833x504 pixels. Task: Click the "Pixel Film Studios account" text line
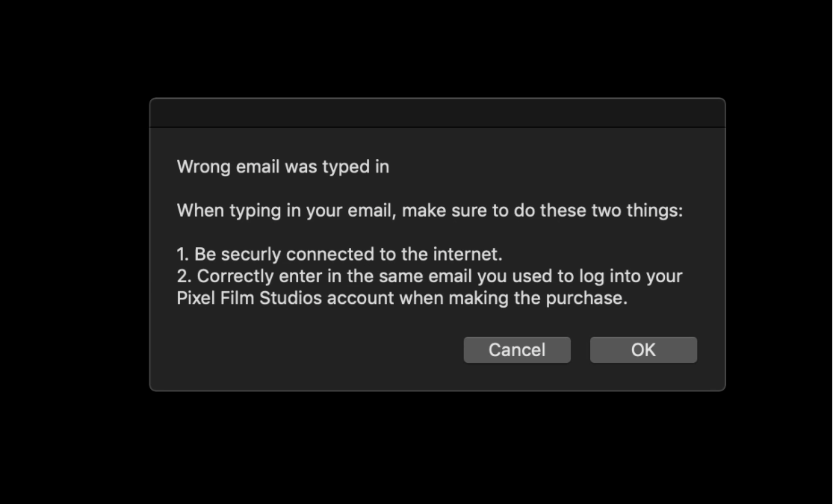pos(402,298)
